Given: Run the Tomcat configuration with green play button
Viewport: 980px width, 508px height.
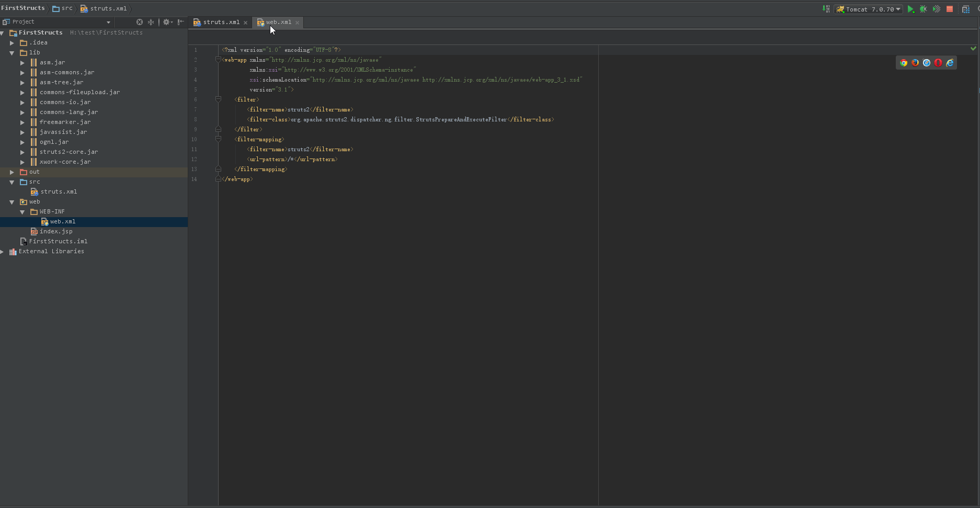Looking at the screenshot, I should coord(910,9).
